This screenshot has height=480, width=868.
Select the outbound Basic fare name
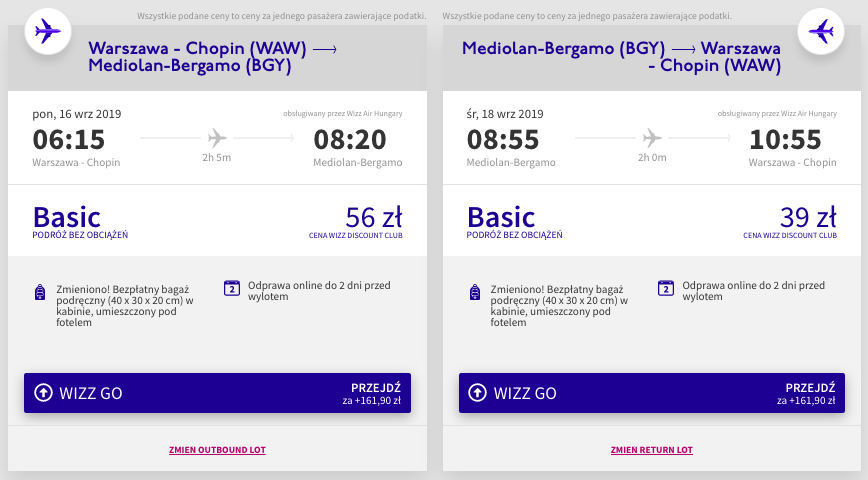[67, 217]
